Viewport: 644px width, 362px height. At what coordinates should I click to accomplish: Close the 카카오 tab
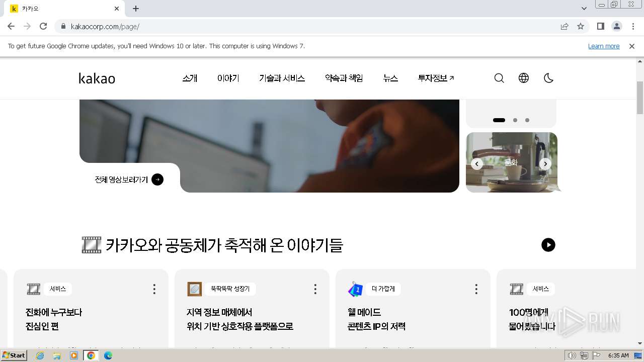117,9
